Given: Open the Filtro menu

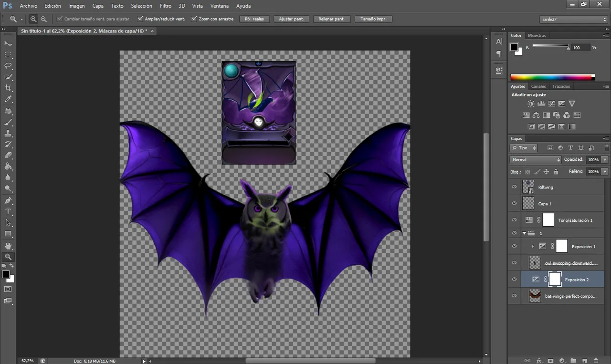Looking at the screenshot, I should click(x=166, y=6).
